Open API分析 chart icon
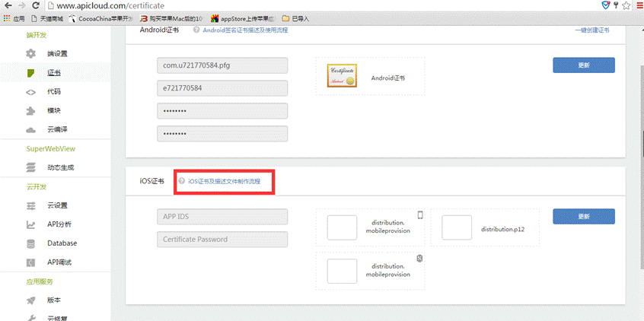This screenshot has width=644, height=321. pos(30,224)
